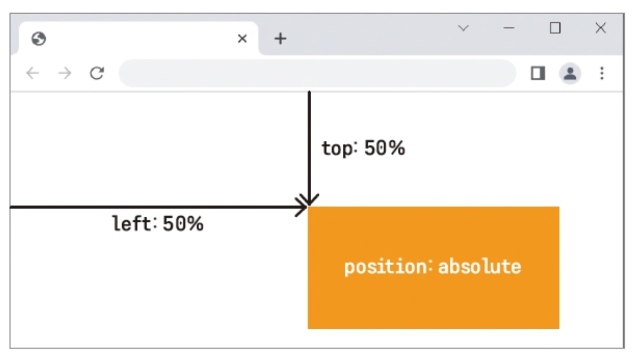Screen dimensions: 637x364
Task: Open the browser side panel
Action: 538,73
